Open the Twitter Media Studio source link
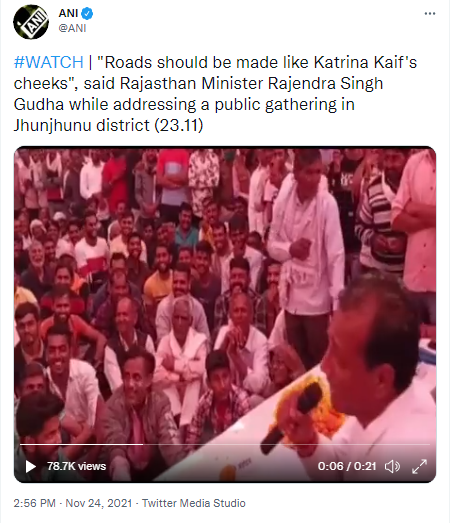 194,503
